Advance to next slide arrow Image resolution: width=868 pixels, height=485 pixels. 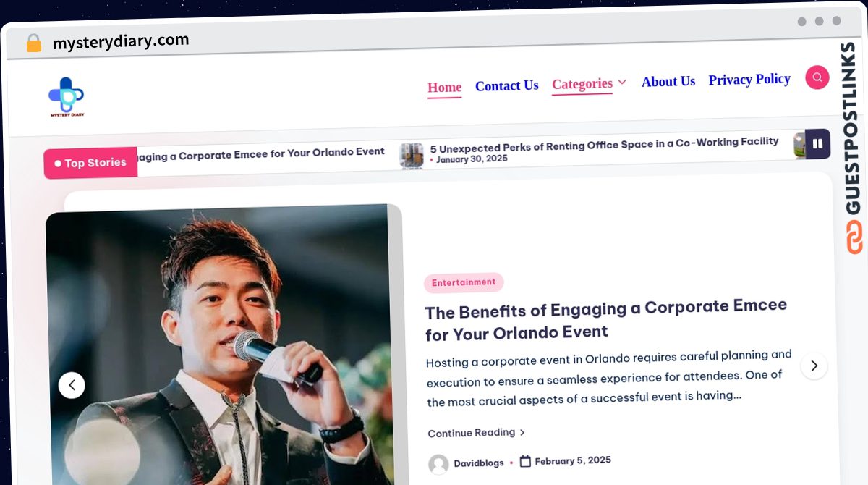(814, 366)
